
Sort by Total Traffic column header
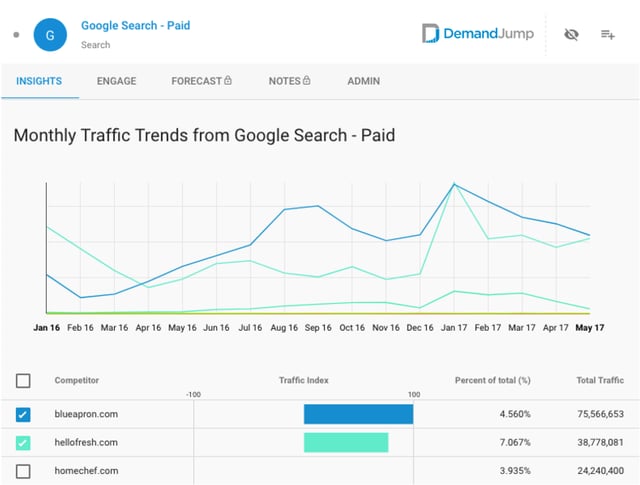600,380
